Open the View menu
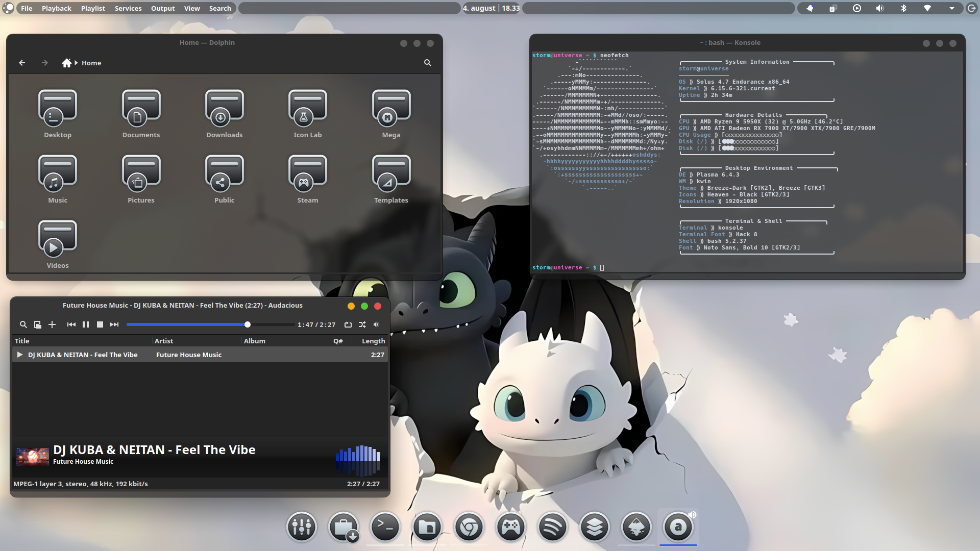The width and height of the screenshot is (980, 551). (x=192, y=8)
